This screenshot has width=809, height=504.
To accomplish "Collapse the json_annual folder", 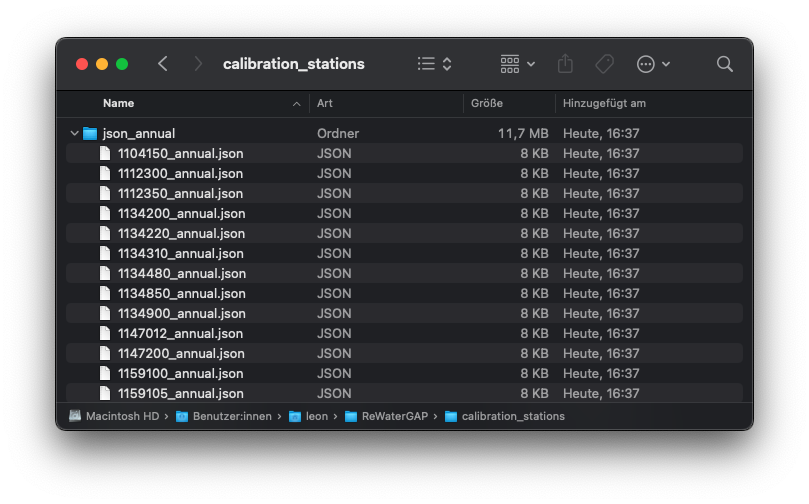I will [x=75, y=133].
